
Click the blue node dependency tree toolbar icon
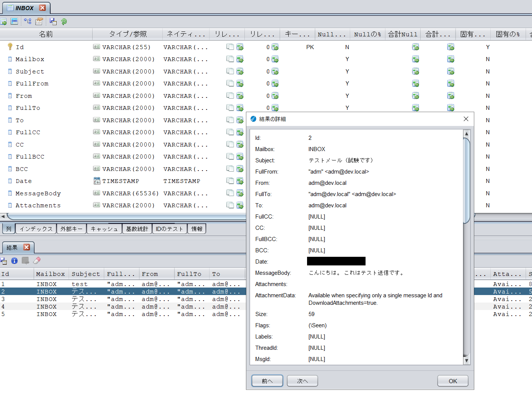pyautogui.click(x=28, y=21)
